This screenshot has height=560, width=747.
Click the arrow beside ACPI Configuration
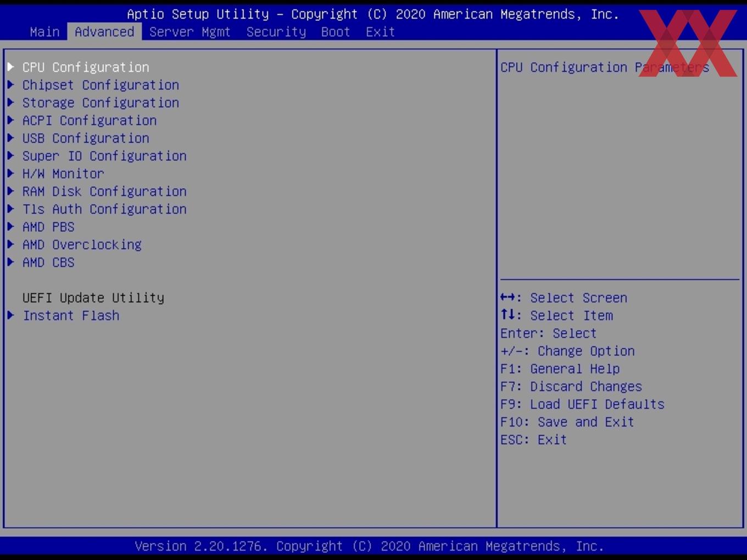click(x=10, y=120)
